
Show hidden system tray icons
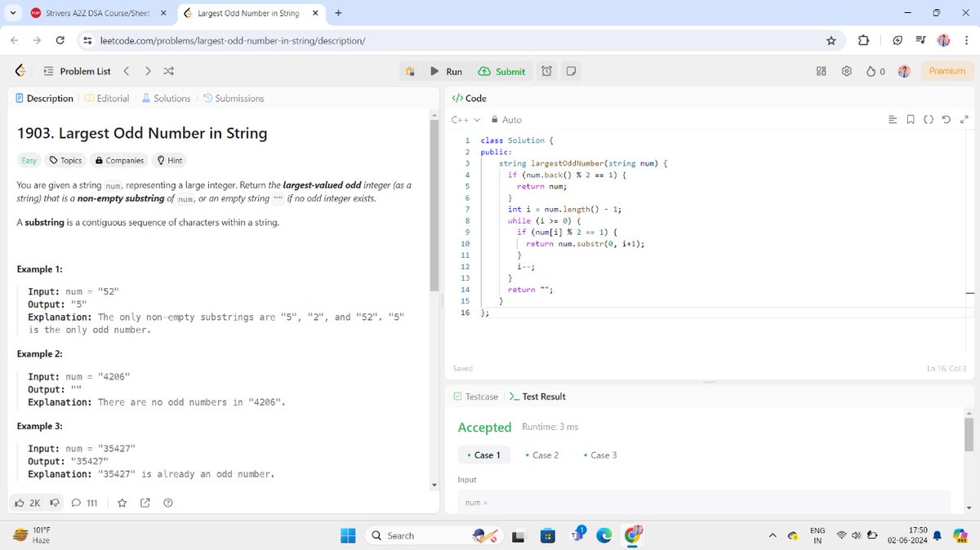(x=773, y=535)
